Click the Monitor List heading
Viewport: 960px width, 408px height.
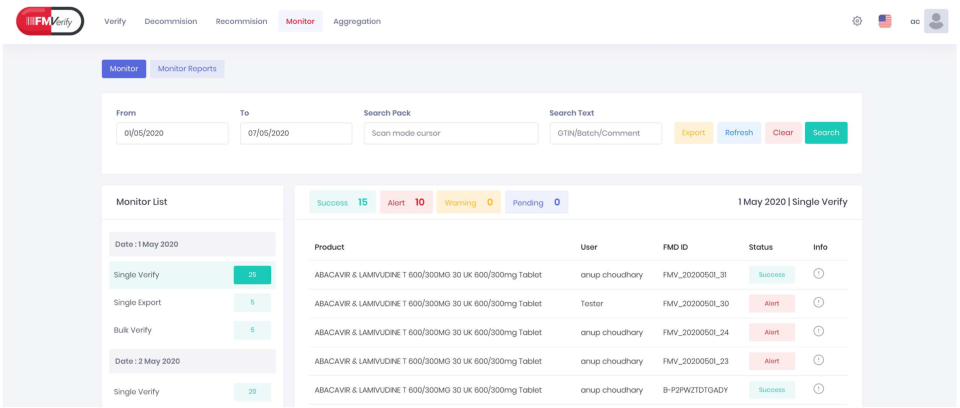(141, 202)
